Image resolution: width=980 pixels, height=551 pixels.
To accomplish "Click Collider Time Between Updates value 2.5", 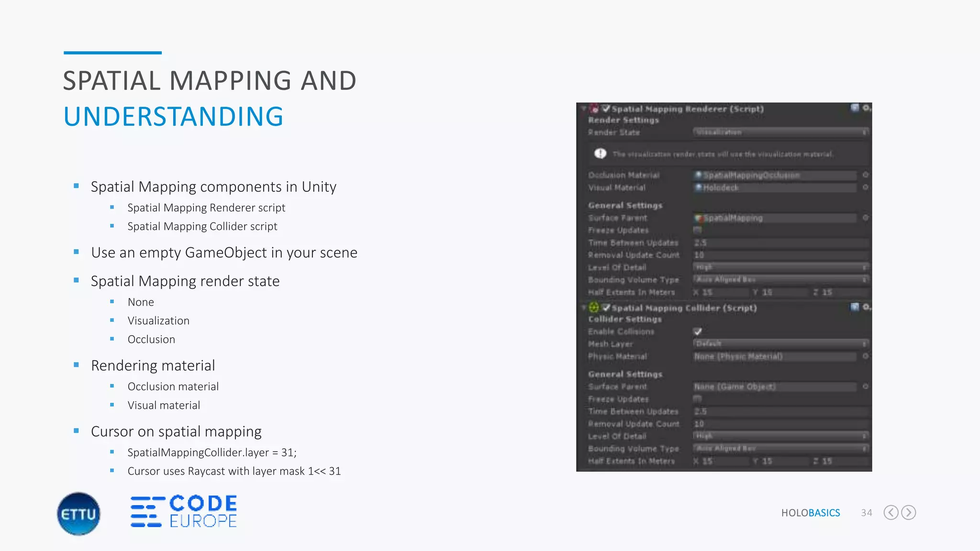I will point(781,411).
